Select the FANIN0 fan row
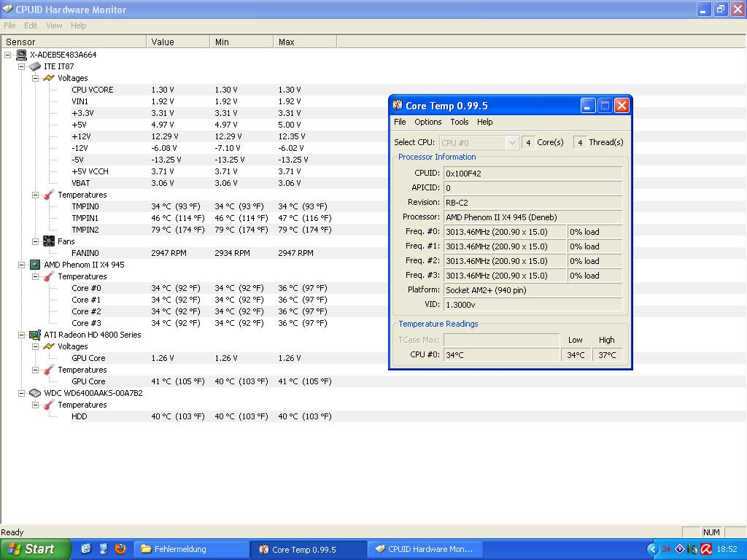This screenshot has height=560, width=747. point(204,253)
